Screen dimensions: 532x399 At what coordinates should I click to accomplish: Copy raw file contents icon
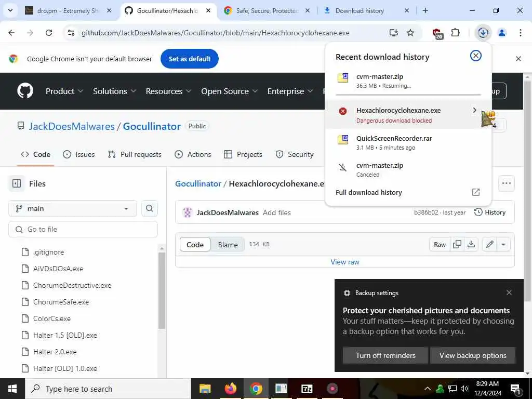[457, 244]
